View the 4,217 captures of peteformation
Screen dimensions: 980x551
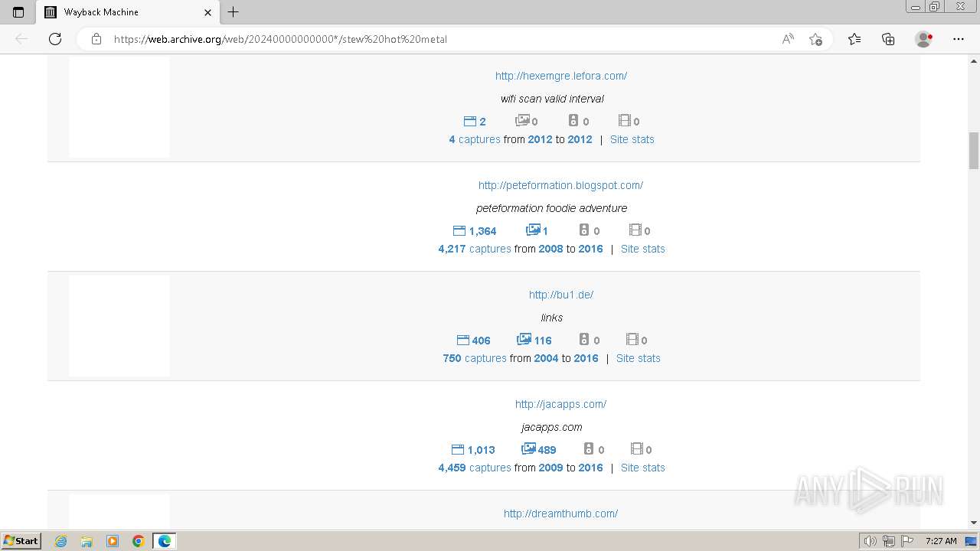[475, 249]
